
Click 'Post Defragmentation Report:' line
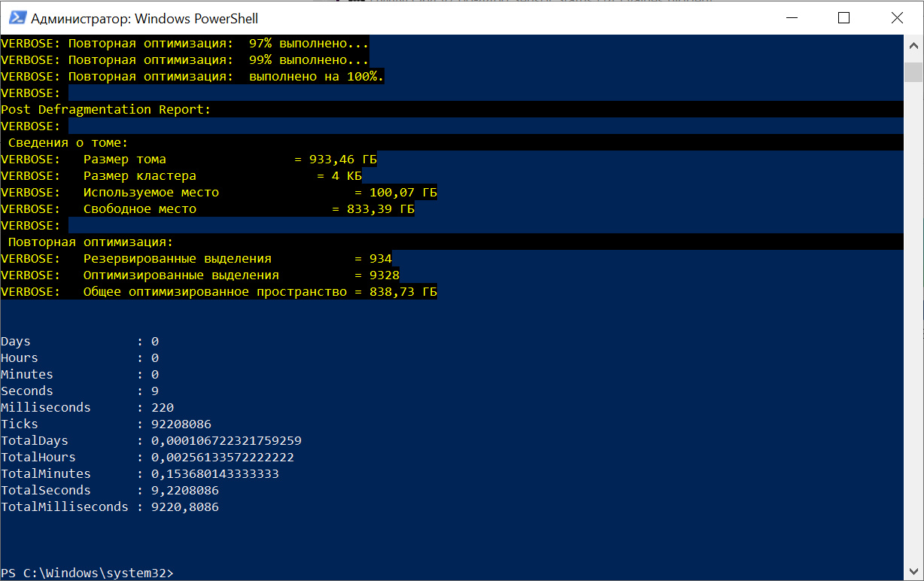pyautogui.click(x=106, y=110)
